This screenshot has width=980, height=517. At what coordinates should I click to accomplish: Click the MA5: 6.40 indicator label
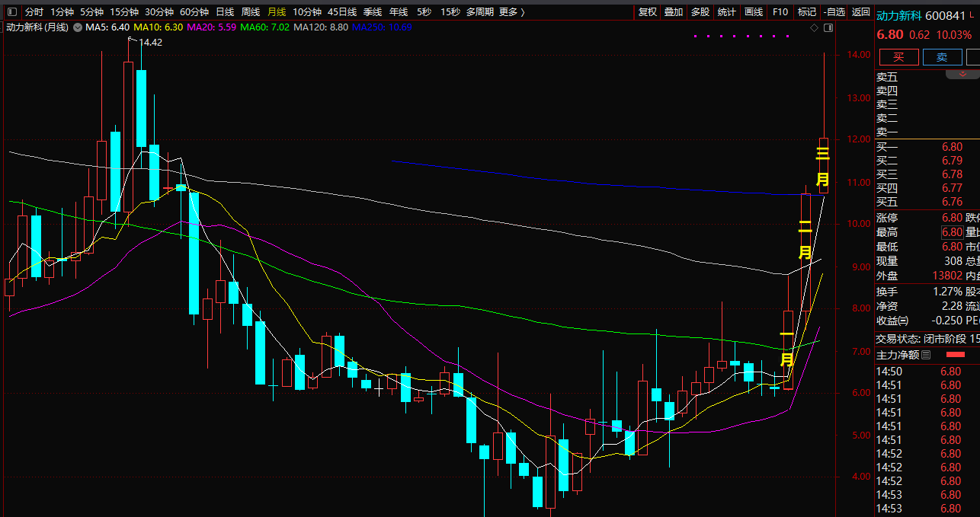pyautogui.click(x=107, y=27)
